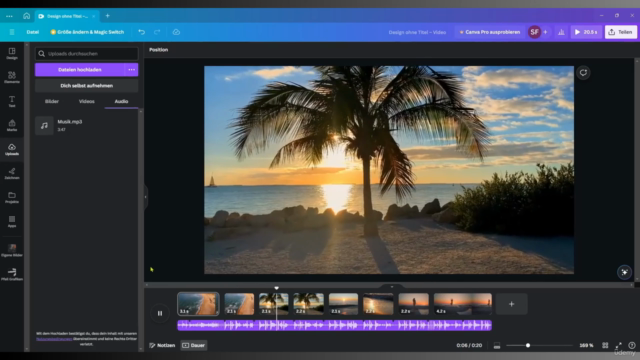Open the Eigene Bilder app in the sidebar
Viewport: 640px width, 360px height.
12,250
